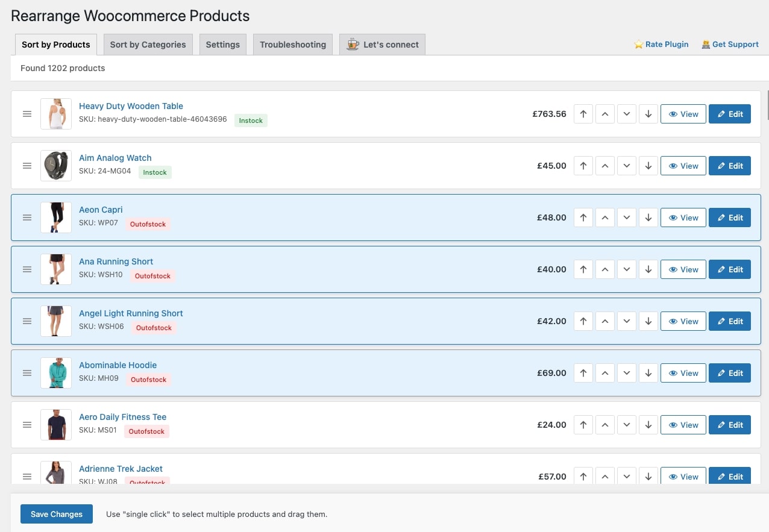
Task: Move Adrienne Trek Jacket down a position
Action: 626,476
